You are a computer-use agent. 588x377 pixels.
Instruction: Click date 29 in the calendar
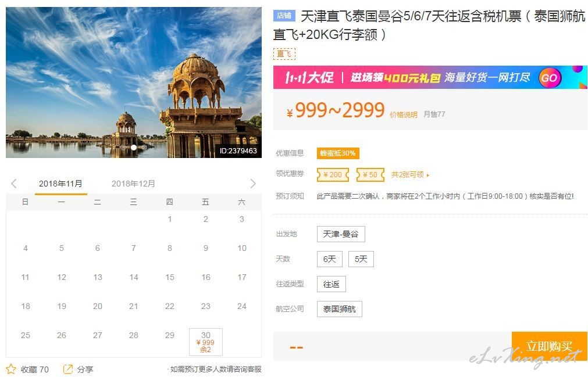[169, 335]
